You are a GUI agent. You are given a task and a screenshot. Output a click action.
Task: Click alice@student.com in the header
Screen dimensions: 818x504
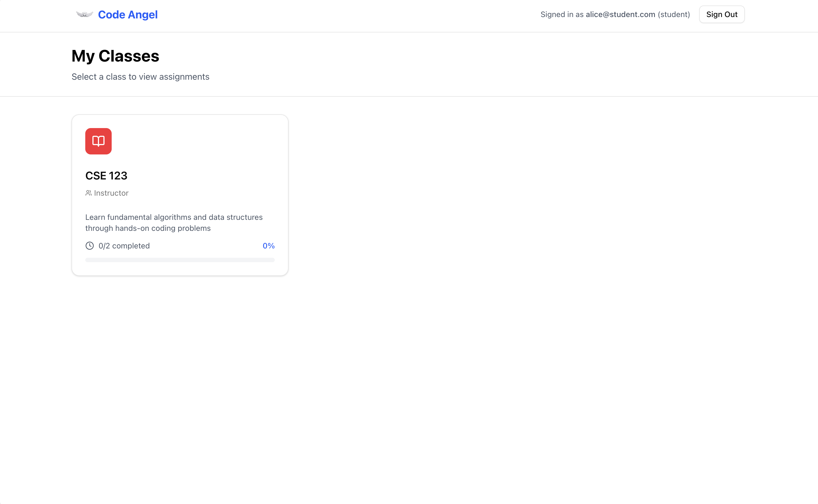click(x=621, y=14)
